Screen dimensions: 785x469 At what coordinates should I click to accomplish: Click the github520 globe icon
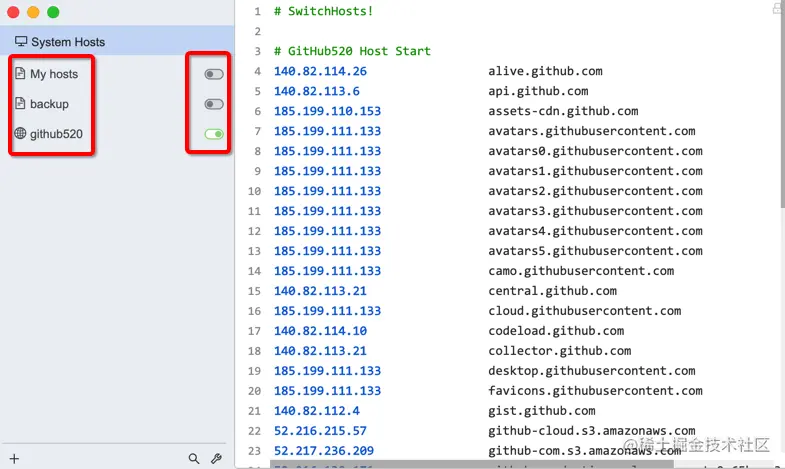[20, 133]
